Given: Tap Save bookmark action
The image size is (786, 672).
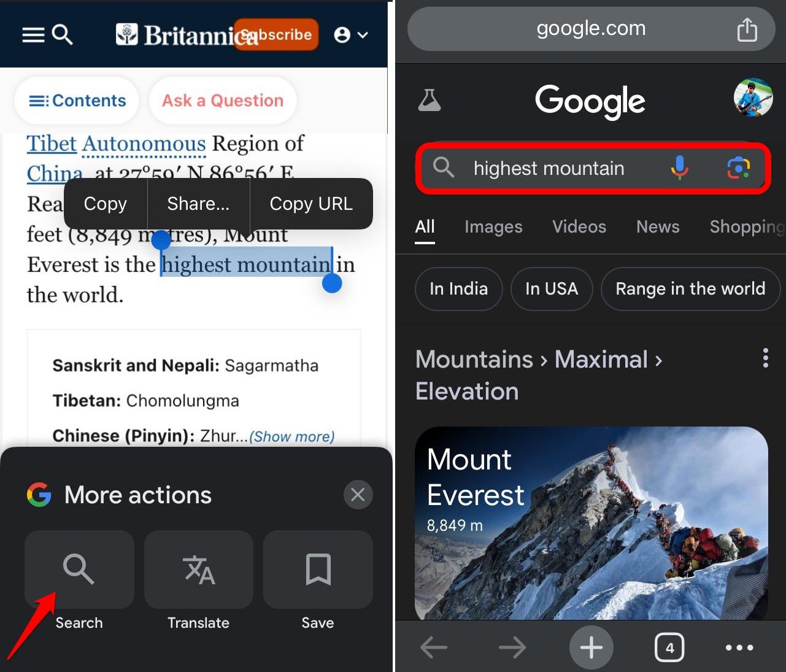Looking at the screenshot, I should [x=318, y=570].
